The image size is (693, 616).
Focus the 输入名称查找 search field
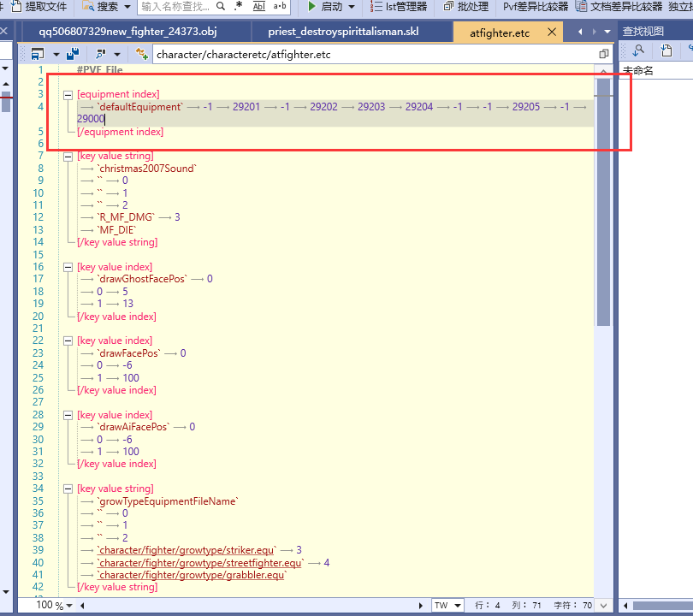click(x=177, y=7)
